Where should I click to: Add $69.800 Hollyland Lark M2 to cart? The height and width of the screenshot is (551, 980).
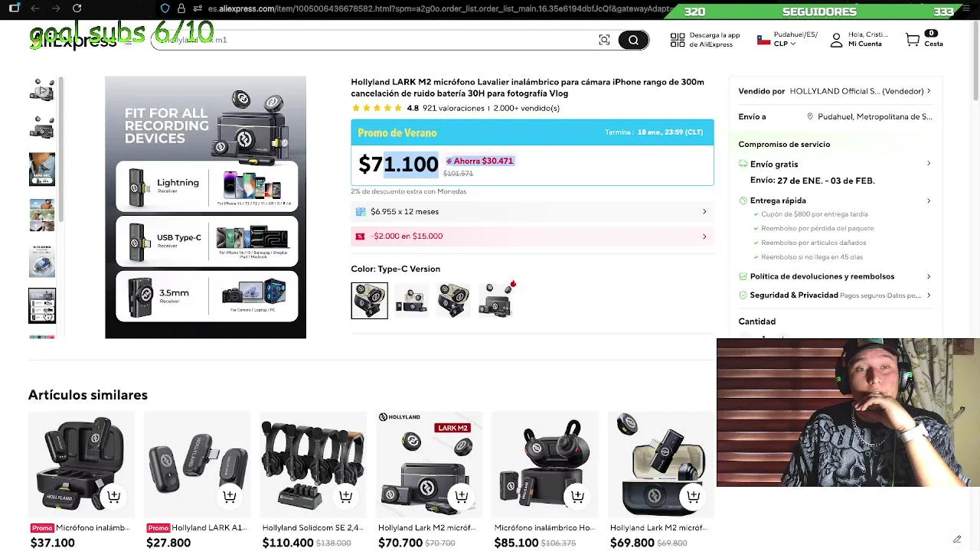[x=693, y=496]
